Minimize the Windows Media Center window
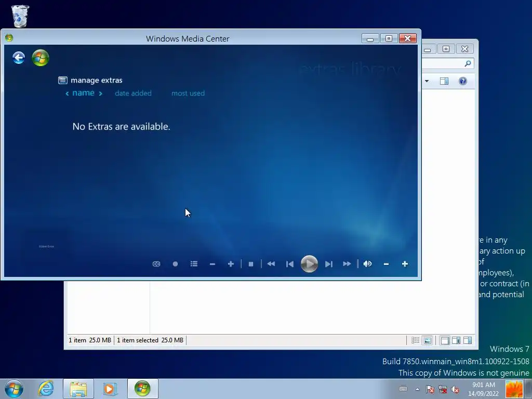This screenshot has height=399, width=532. pos(370,38)
